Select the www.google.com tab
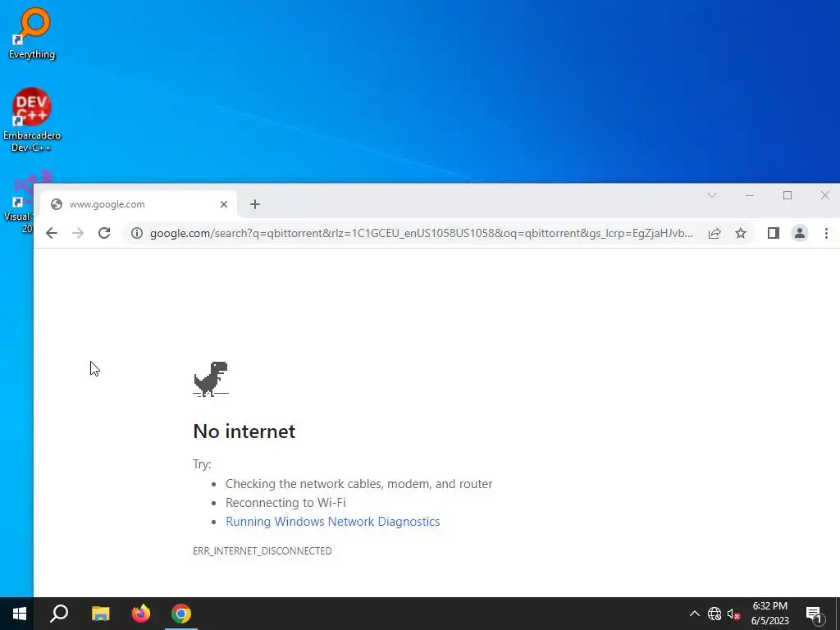 (x=139, y=204)
